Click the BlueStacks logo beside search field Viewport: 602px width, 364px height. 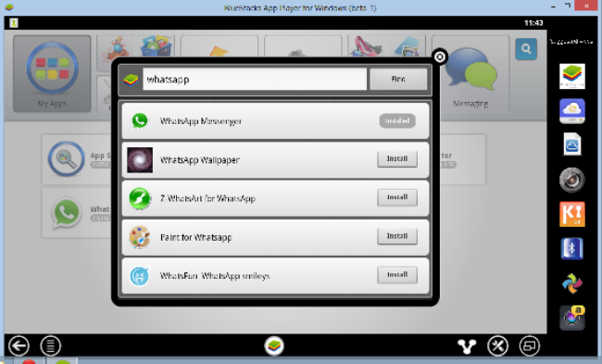[131, 80]
